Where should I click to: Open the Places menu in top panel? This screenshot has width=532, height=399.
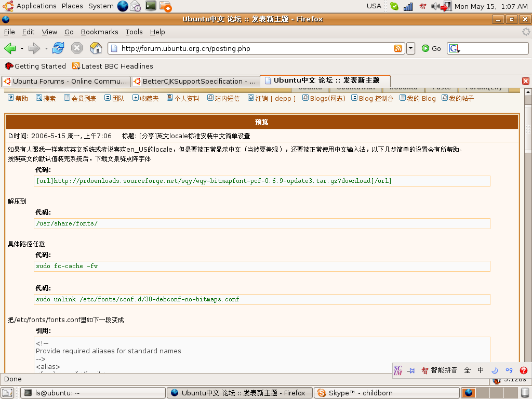[72, 6]
